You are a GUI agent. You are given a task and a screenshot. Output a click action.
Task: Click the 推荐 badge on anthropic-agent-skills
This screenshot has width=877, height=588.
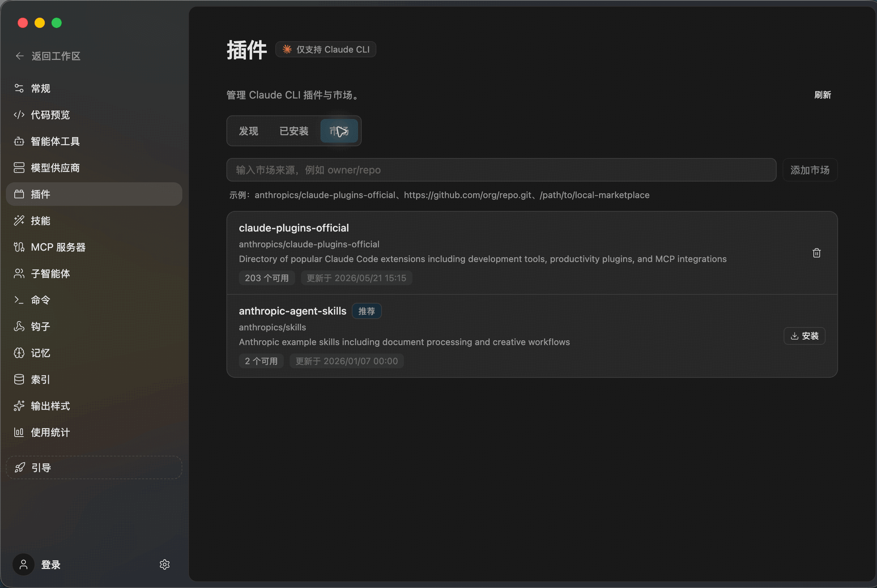tap(366, 311)
